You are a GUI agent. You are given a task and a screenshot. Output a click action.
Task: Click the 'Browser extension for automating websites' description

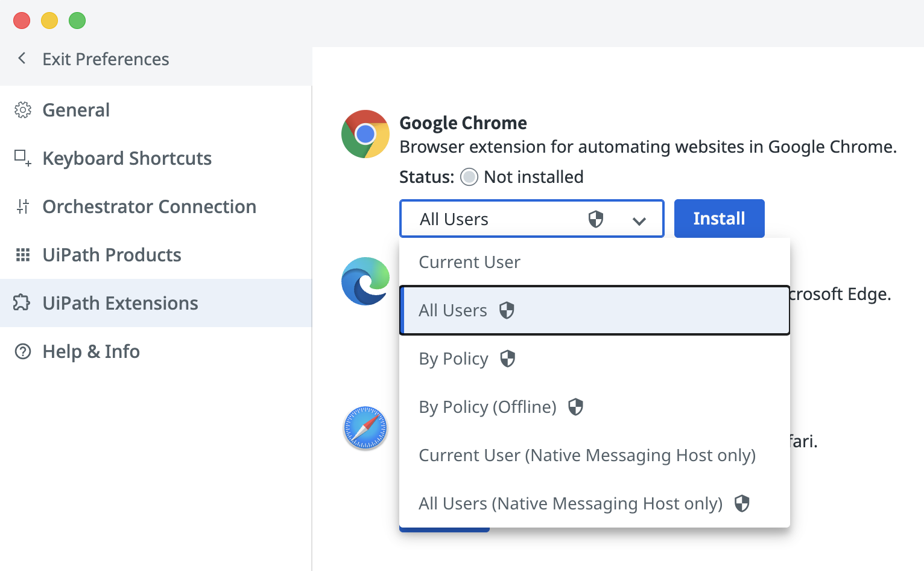[648, 147]
